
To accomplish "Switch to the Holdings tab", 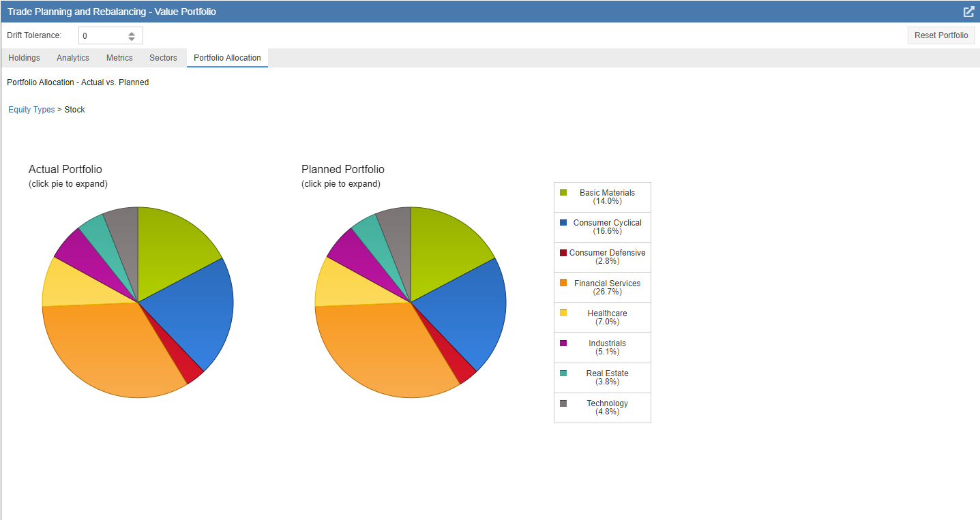I will click(24, 58).
